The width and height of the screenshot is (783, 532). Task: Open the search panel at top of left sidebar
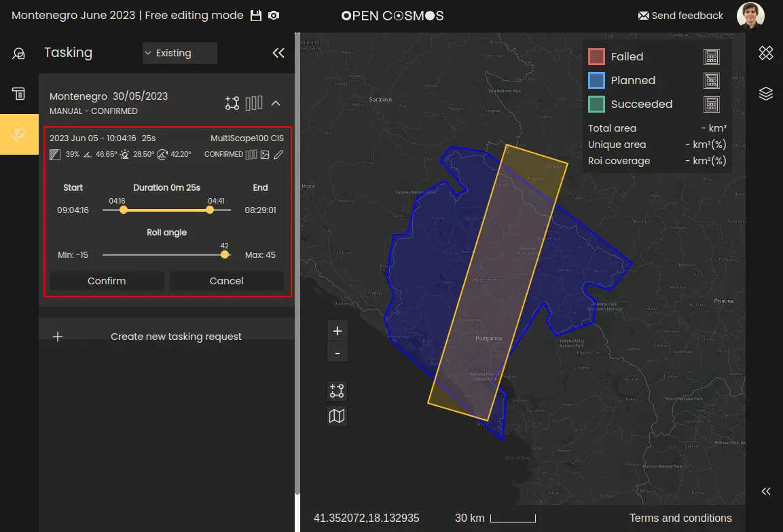click(x=19, y=52)
